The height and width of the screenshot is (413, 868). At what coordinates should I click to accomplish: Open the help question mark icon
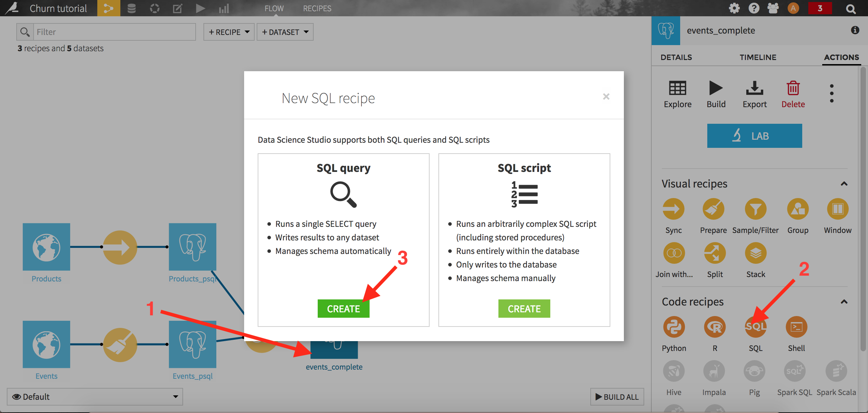pyautogui.click(x=754, y=8)
